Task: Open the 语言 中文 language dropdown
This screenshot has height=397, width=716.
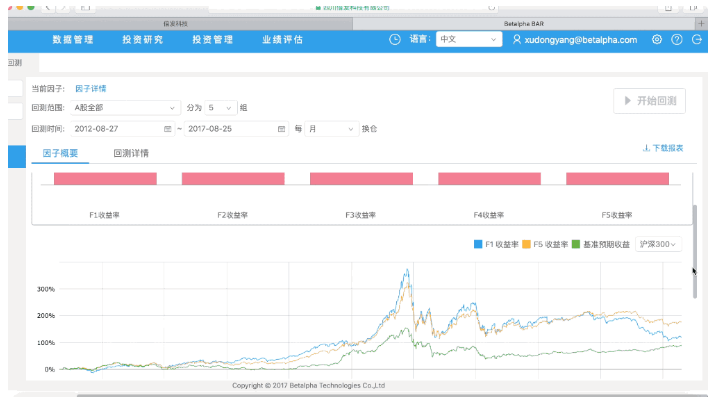Action: click(469, 39)
